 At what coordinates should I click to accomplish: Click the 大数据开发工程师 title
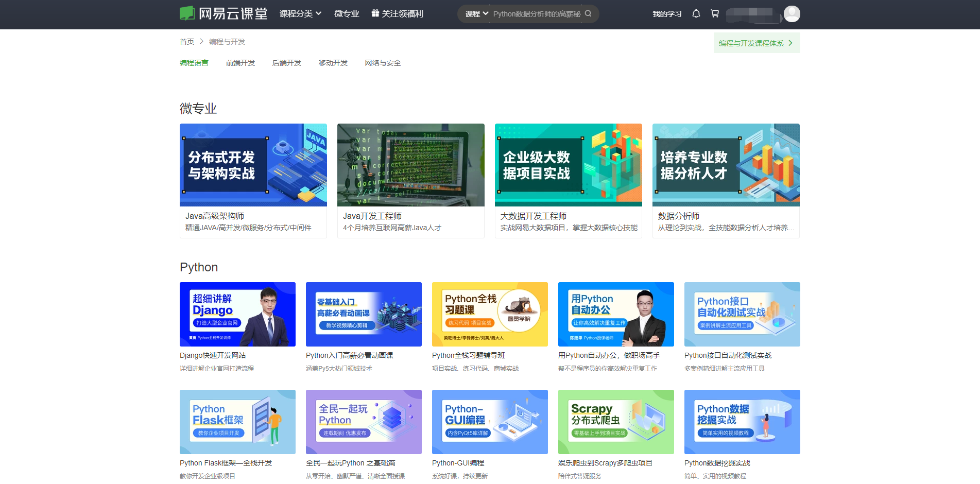(x=534, y=216)
